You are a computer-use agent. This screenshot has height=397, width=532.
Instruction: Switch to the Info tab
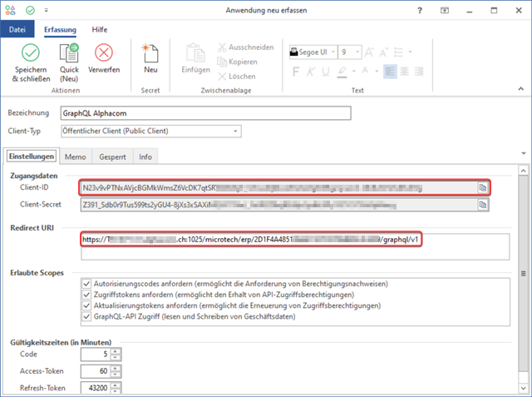pyautogui.click(x=145, y=157)
